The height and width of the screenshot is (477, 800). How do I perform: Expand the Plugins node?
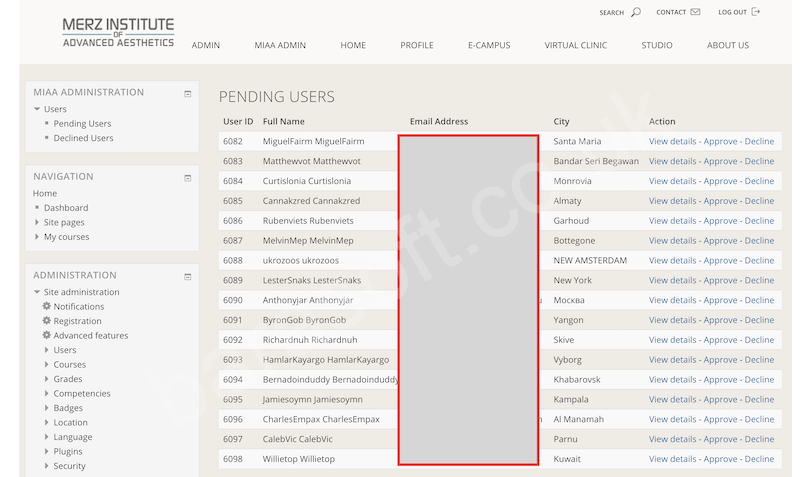click(x=46, y=451)
